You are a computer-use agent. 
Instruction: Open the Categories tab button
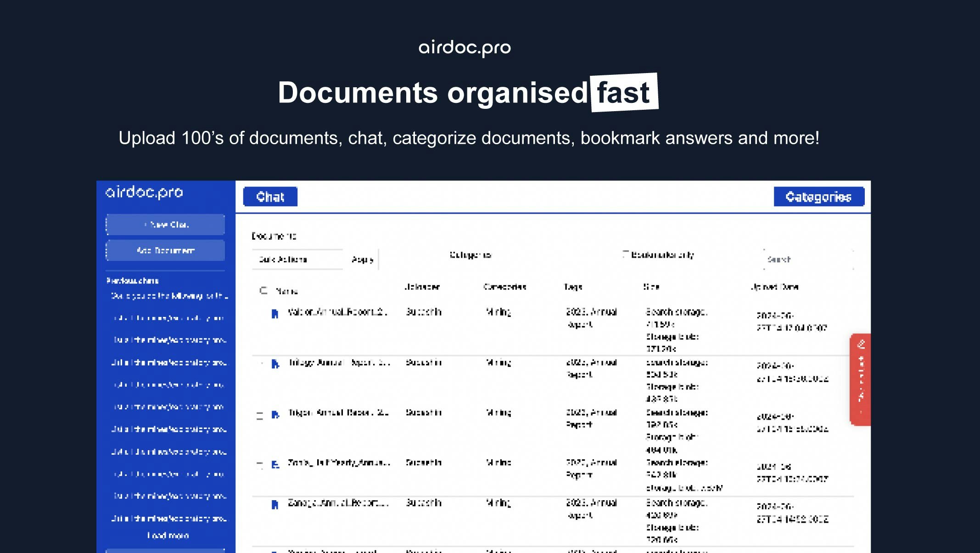(x=818, y=197)
